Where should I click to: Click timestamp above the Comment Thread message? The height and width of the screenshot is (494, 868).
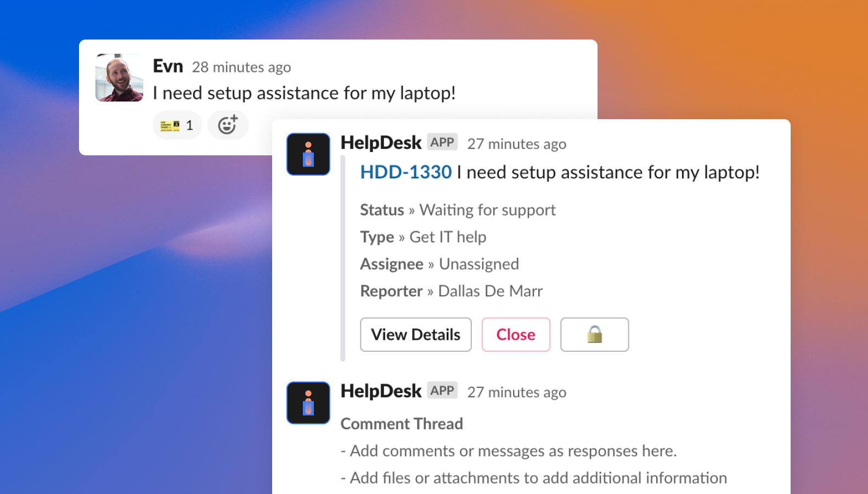tap(516, 393)
